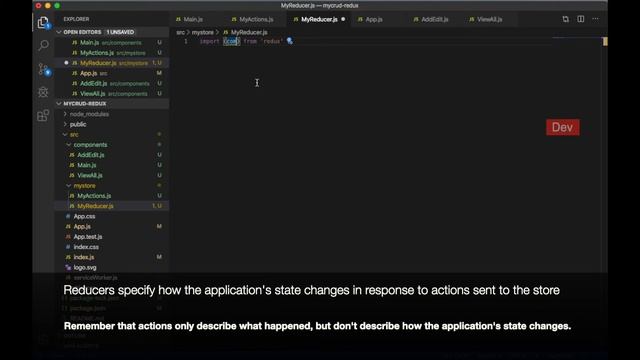Click the selected text on line 1
Viewport: 640px width, 360px height.
click(231, 41)
